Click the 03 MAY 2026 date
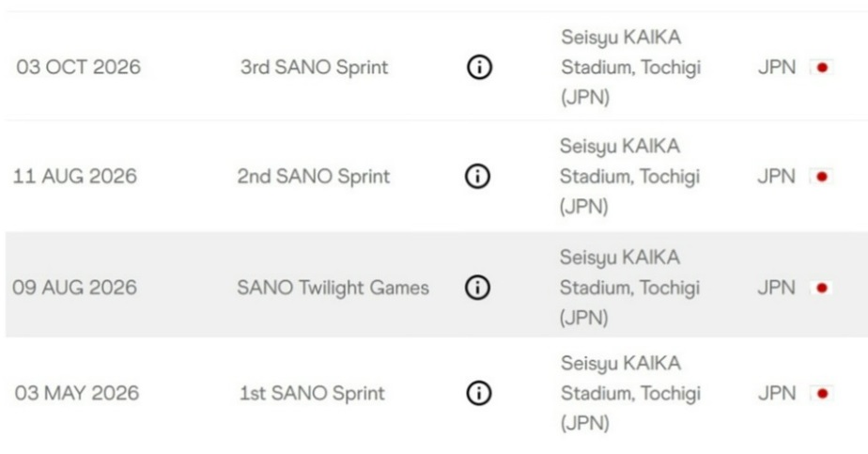868x454 pixels. [77, 394]
